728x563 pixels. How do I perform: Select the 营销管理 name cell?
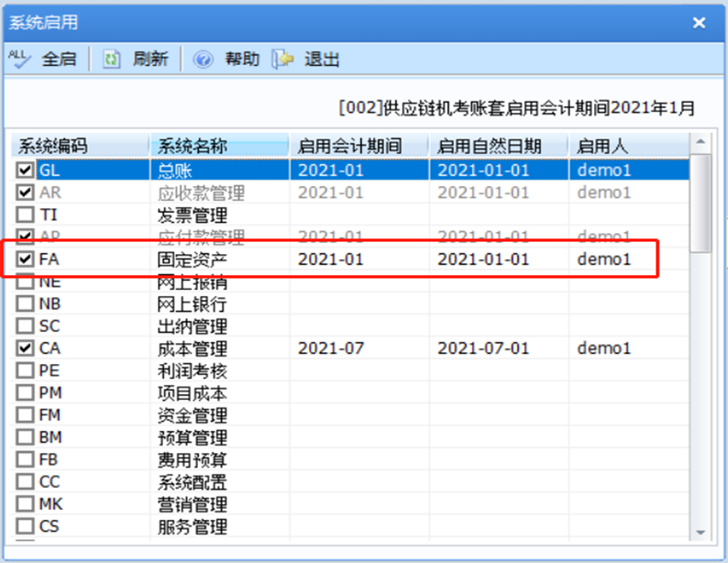pyautogui.click(x=193, y=504)
